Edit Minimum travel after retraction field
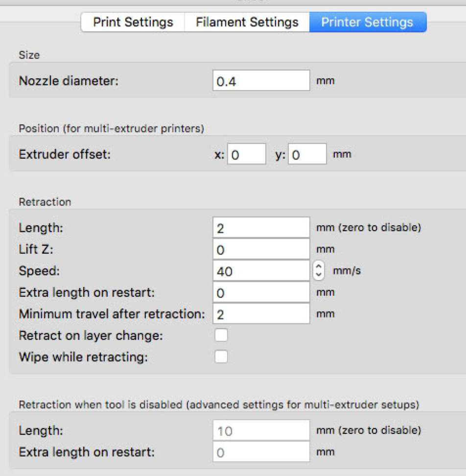 (x=261, y=314)
